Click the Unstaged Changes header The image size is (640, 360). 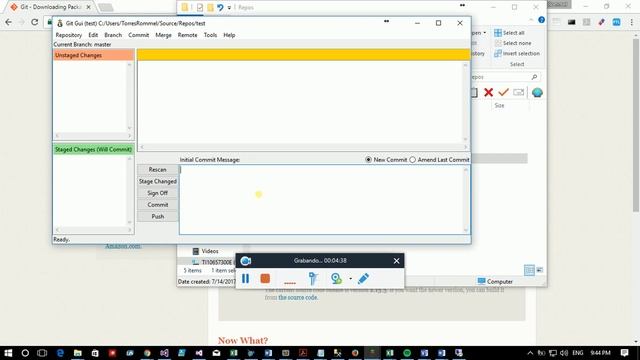point(93,55)
